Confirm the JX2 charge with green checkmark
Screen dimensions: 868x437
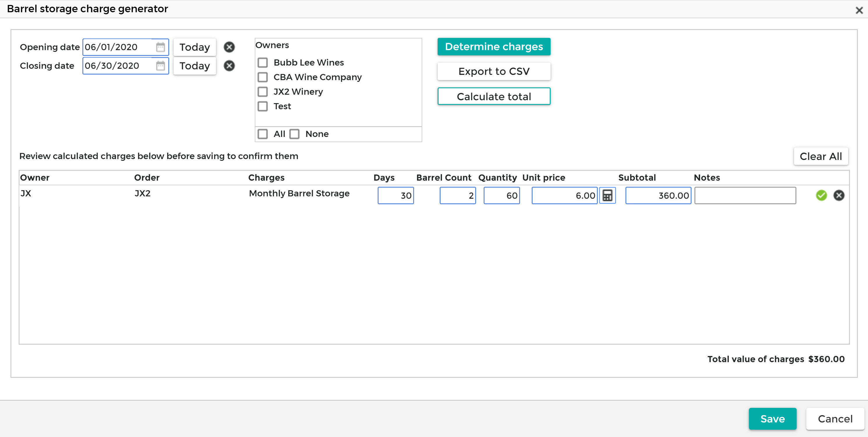point(821,195)
